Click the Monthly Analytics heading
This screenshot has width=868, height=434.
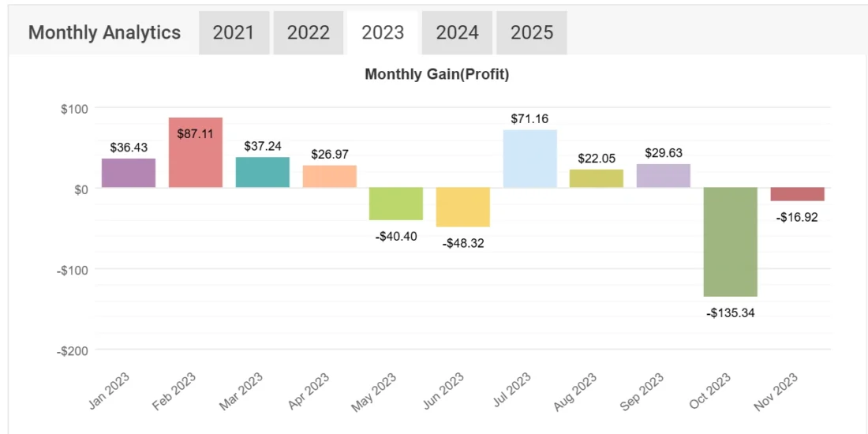104,32
